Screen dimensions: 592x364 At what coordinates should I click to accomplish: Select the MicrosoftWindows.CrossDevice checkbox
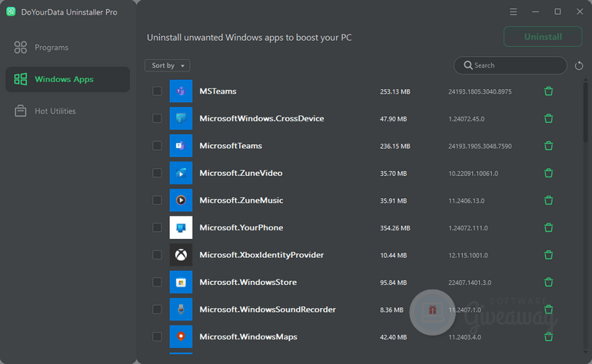157,118
